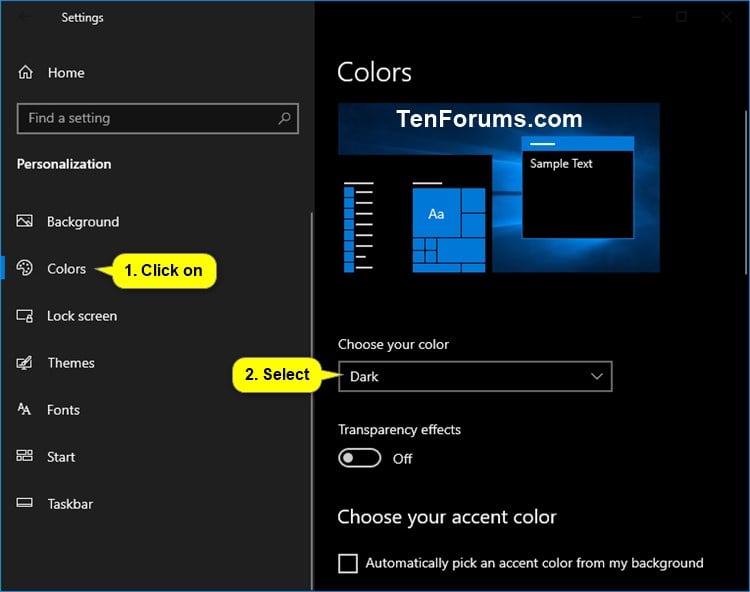Toggle the Transparency effects switch
This screenshot has width=750, height=592.
(x=360, y=458)
